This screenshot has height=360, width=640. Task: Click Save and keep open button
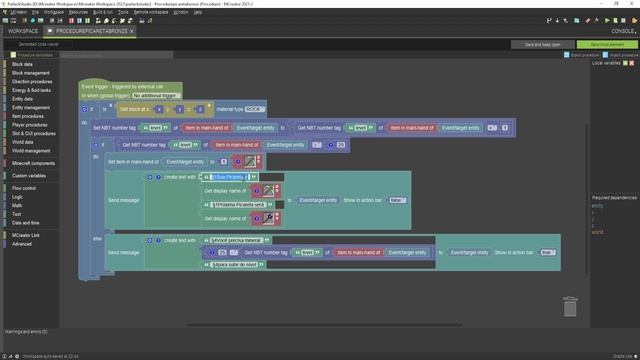pos(542,44)
